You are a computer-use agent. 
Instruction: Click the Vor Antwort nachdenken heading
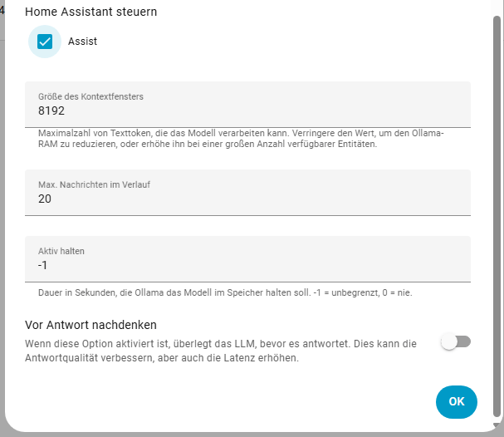[x=91, y=325]
